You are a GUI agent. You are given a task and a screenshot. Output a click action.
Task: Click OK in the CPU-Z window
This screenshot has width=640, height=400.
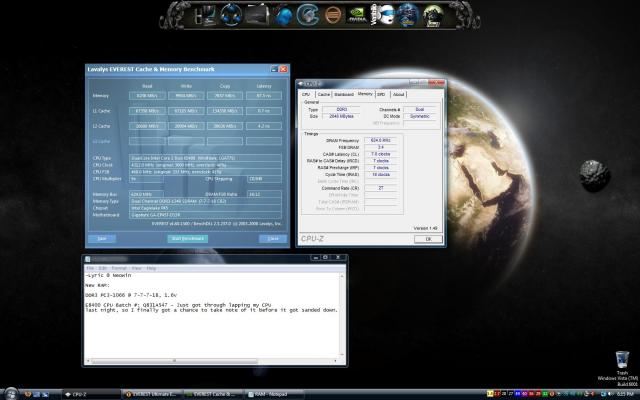tap(428, 239)
